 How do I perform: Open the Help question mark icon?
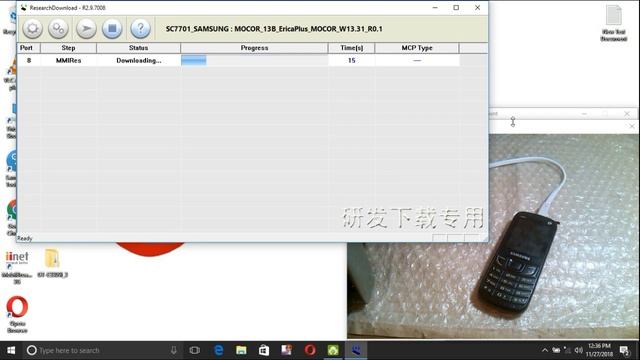pos(140,29)
